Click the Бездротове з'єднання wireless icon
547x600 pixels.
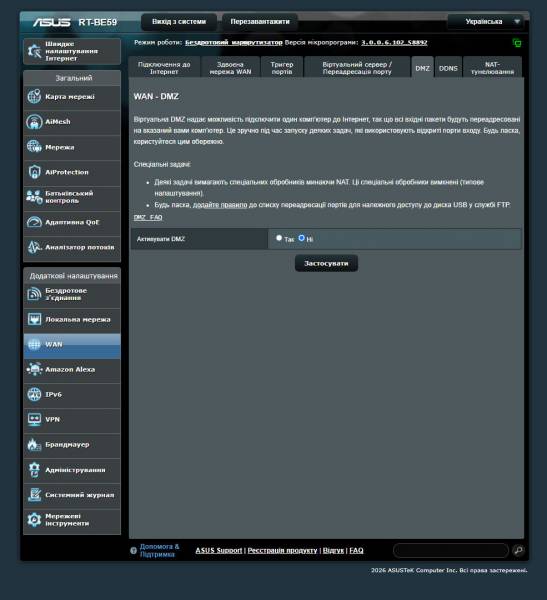(x=34, y=294)
